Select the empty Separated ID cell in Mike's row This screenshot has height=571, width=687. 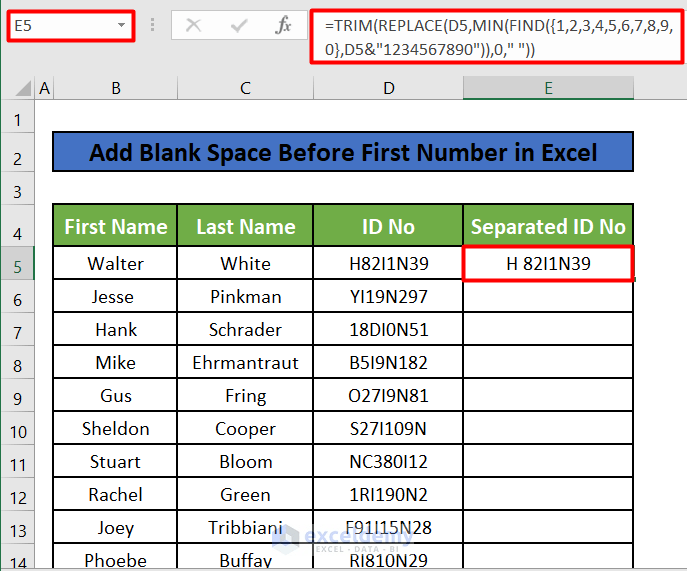pyautogui.click(x=548, y=362)
